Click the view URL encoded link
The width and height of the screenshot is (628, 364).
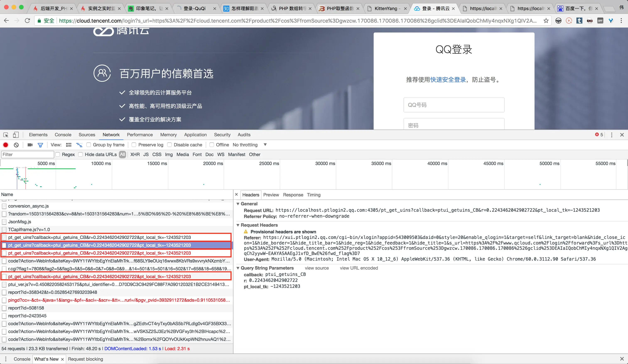pos(359,268)
